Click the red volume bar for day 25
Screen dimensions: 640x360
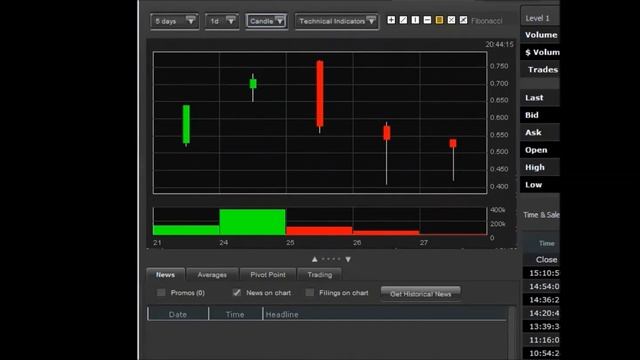319,231
